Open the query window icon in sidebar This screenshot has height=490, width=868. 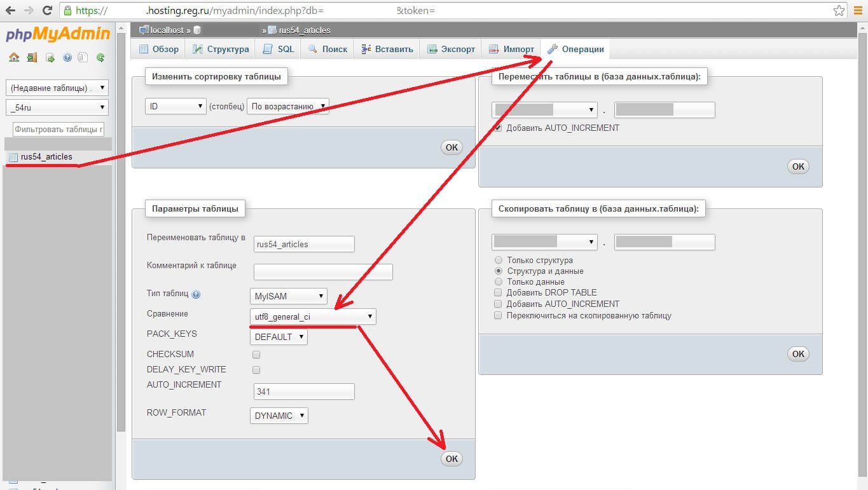click(50, 57)
